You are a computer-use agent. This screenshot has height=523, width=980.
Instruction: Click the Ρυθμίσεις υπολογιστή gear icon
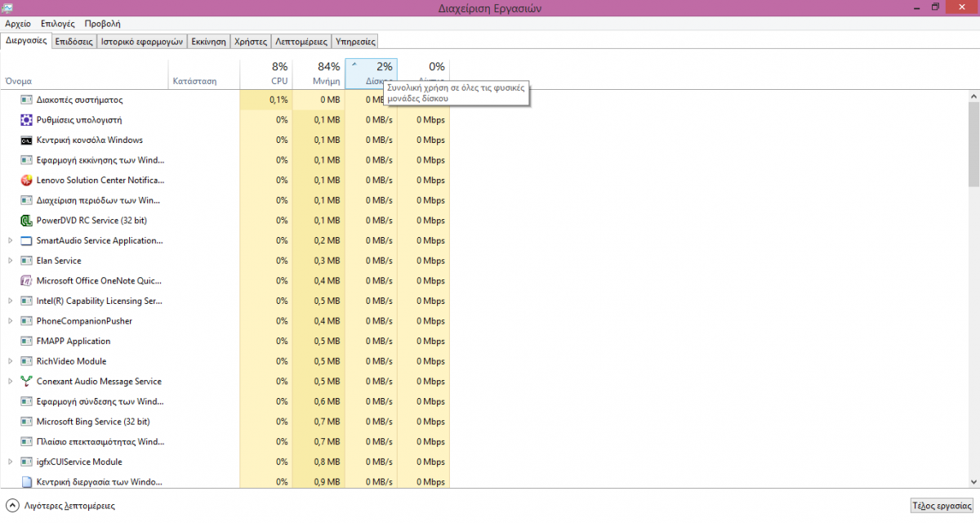point(26,120)
